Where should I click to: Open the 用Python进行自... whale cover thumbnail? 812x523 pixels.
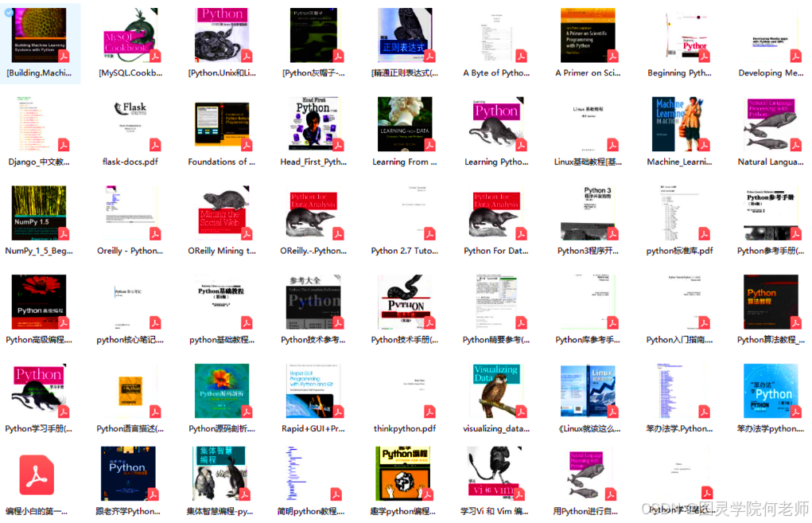coord(588,474)
